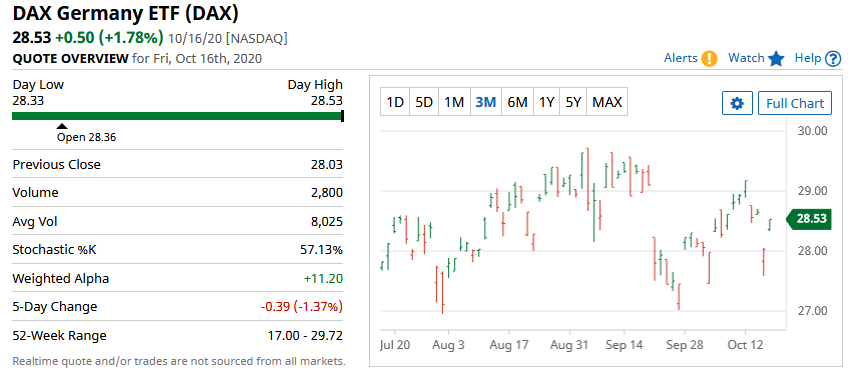
Task: Switch chart to 6M period
Action: 518,102
